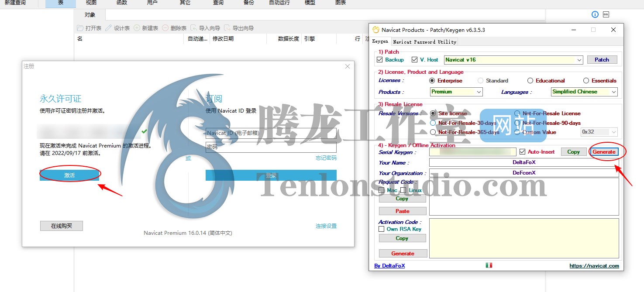Open the 模型 section in main toolbar
Image resolution: width=644 pixels, height=292 pixels.
tap(310, 3)
